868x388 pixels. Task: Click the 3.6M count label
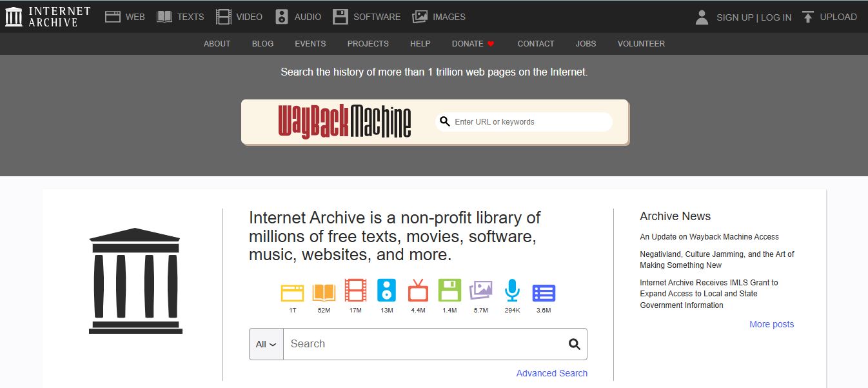pyautogui.click(x=544, y=311)
